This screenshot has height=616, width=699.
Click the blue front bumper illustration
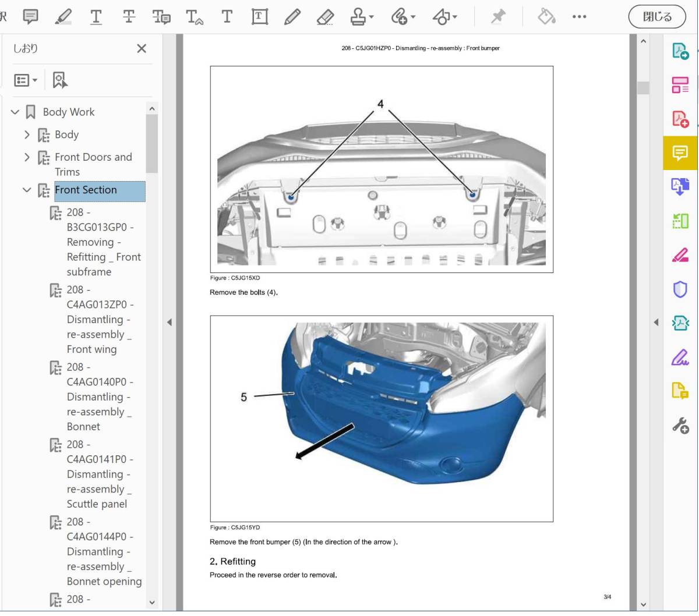pos(382,419)
